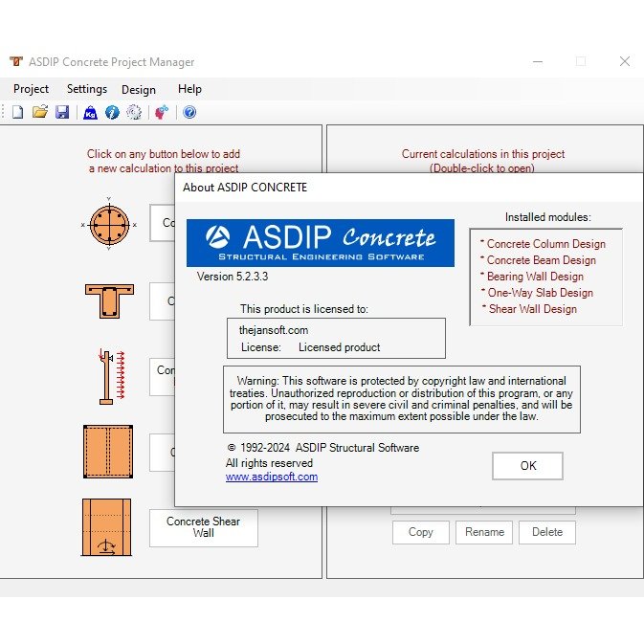The width and height of the screenshot is (644, 644).
Task: Click the 'Version 5.2.3.3' text
Action: coord(233,277)
